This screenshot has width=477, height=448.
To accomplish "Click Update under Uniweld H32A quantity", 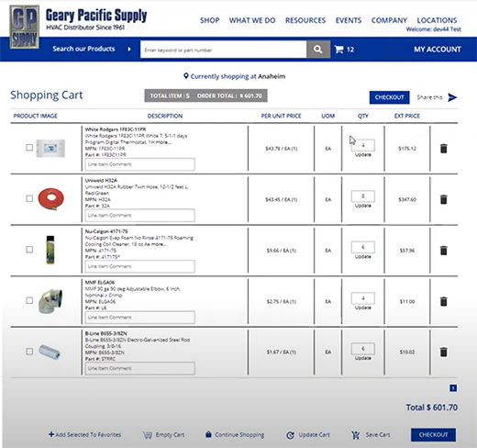I will (x=363, y=206).
